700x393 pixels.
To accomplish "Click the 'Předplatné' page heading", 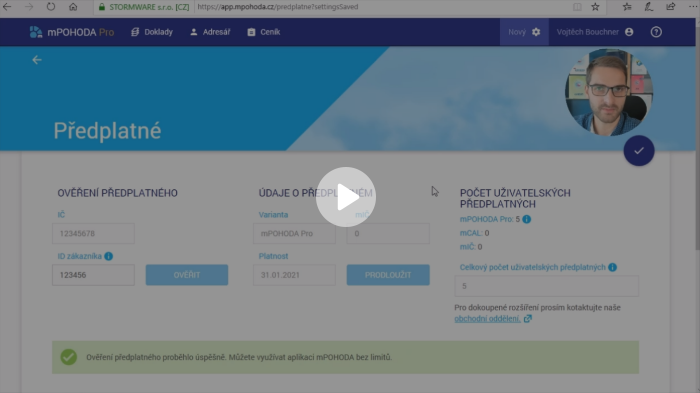I will pyautogui.click(x=107, y=131).
